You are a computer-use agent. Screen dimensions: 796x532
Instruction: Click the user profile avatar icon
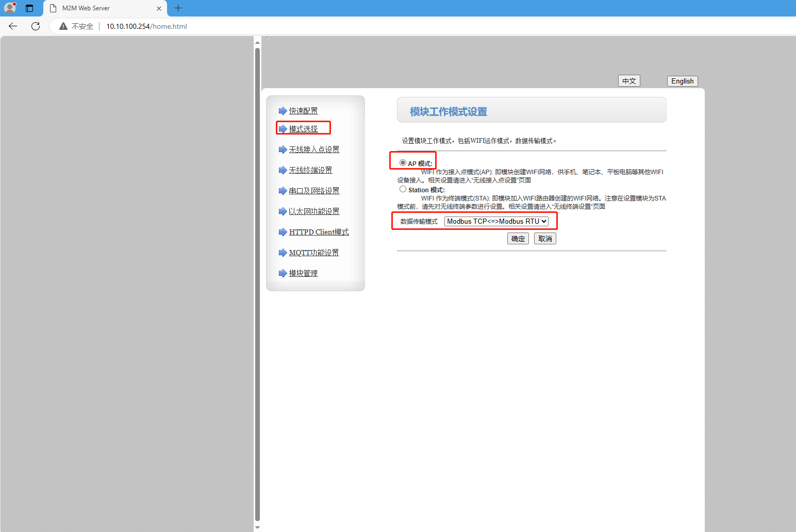[10, 8]
